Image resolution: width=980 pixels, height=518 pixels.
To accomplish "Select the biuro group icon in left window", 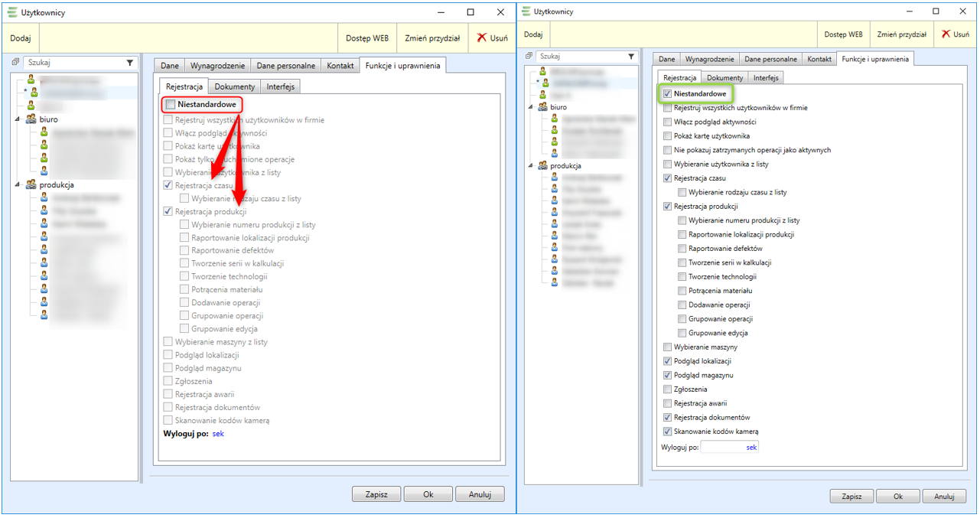I will coord(31,119).
